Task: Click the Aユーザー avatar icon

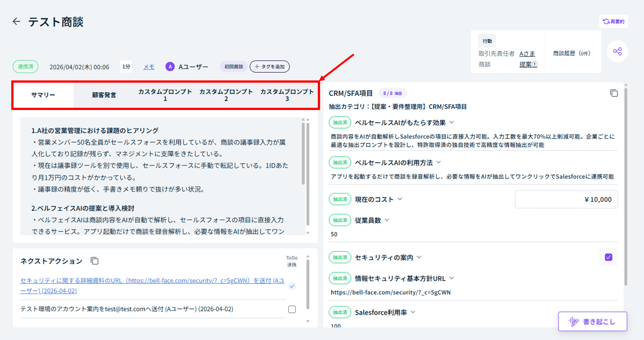Action: pyautogui.click(x=170, y=67)
